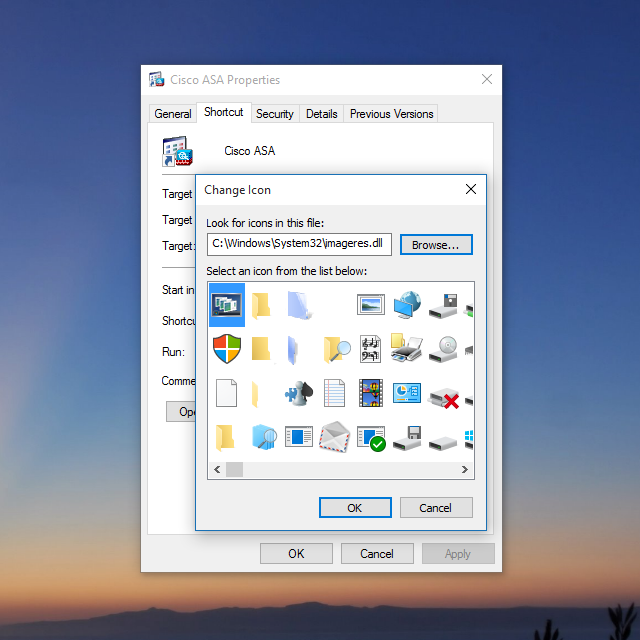Pick the window layout with blue panel icon
Viewport: 640px width, 640px height.
pyautogui.click(x=299, y=436)
